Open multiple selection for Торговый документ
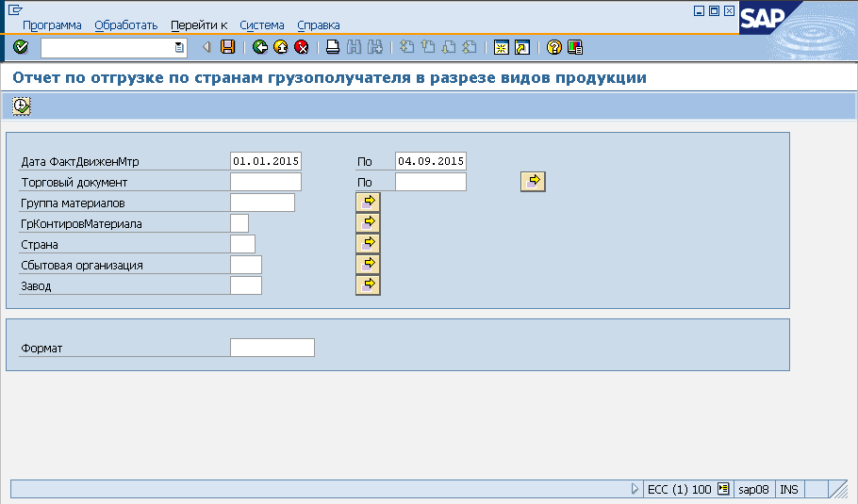This screenshot has height=504, width=858. tap(533, 182)
